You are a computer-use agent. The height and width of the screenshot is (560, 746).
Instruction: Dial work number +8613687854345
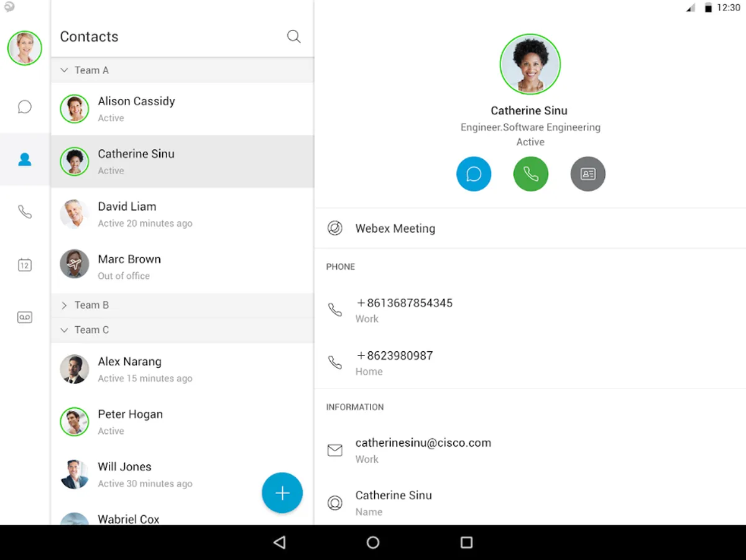click(x=530, y=310)
